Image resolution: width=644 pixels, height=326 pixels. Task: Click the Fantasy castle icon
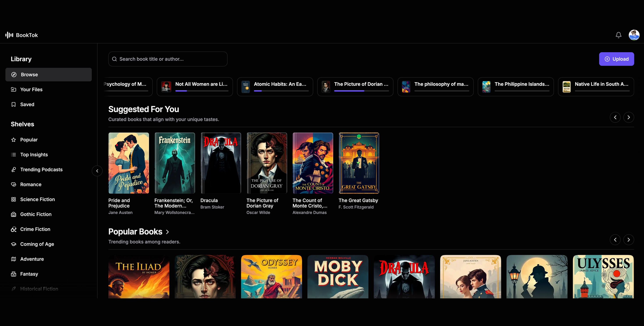pyautogui.click(x=14, y=274)
